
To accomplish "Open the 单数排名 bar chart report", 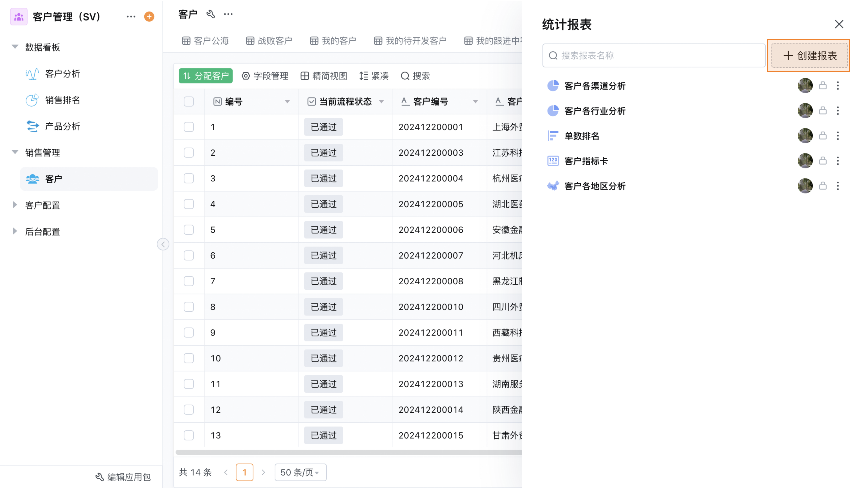I will pos(582,136).
